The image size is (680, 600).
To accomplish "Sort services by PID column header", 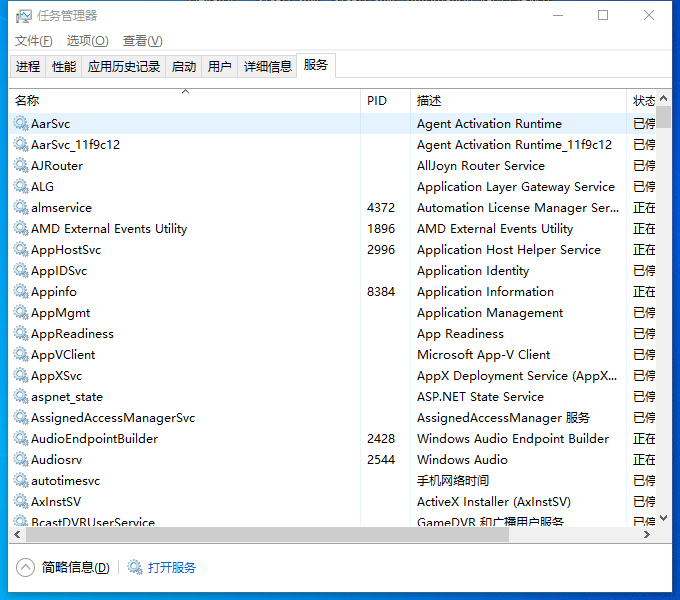I will (385, 101).
